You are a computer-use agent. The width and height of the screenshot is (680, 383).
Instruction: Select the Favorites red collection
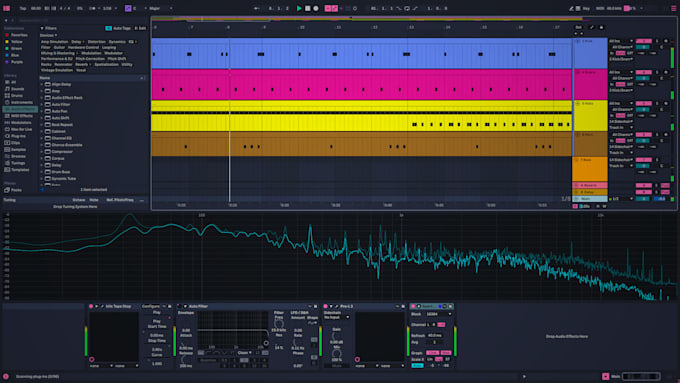(16, 35)
